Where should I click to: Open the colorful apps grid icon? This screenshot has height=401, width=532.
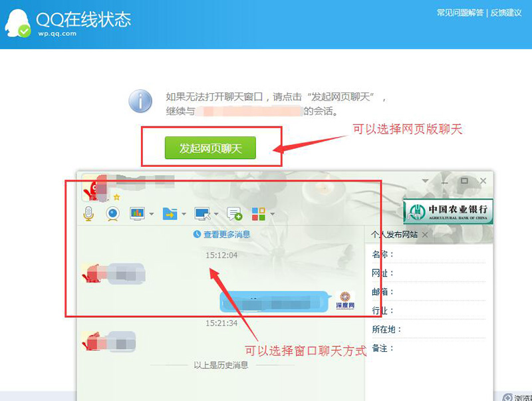click(260, 213)
